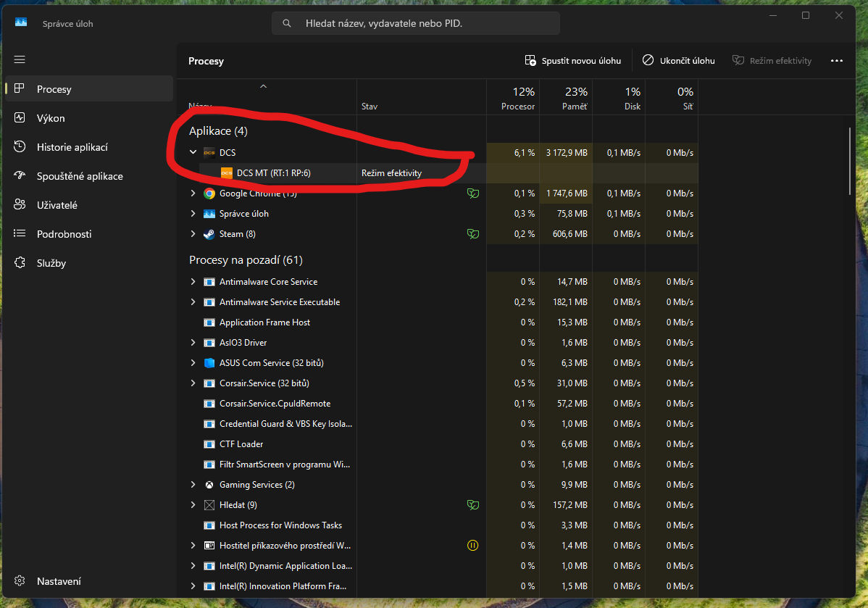Sort by Paměť 23% column header
This screenshot has height=608, width=868.
coord(566,98)
